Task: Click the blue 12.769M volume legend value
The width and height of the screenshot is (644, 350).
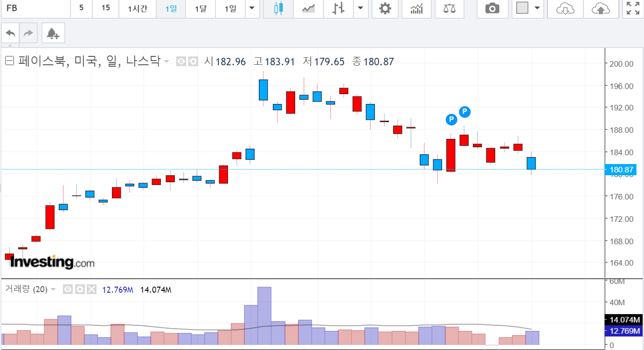Action: [118, 290]
